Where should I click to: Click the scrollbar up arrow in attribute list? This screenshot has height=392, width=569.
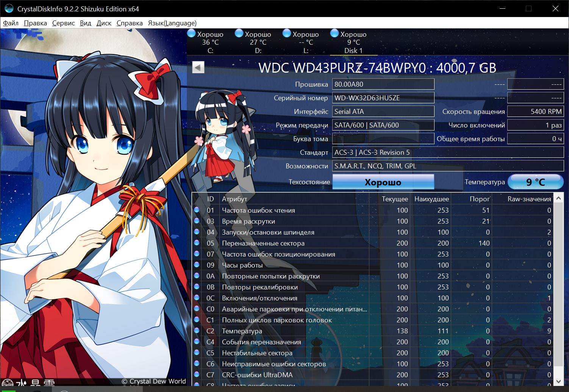point(559,198)
